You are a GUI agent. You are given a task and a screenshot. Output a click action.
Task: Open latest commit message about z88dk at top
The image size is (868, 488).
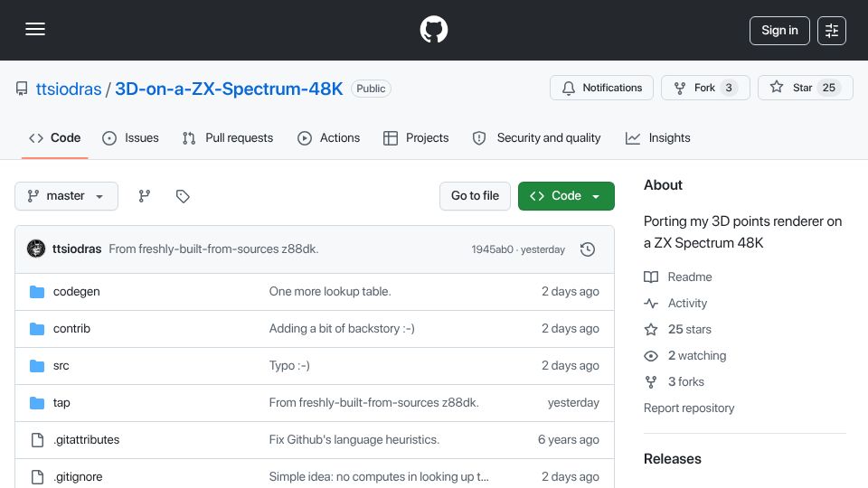pos(213,249)
